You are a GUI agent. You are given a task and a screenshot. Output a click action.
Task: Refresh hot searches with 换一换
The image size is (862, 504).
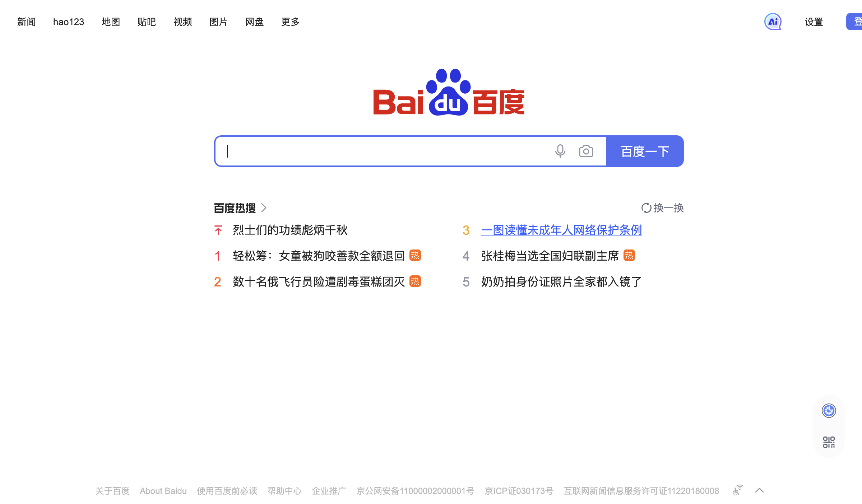(662, 208)
